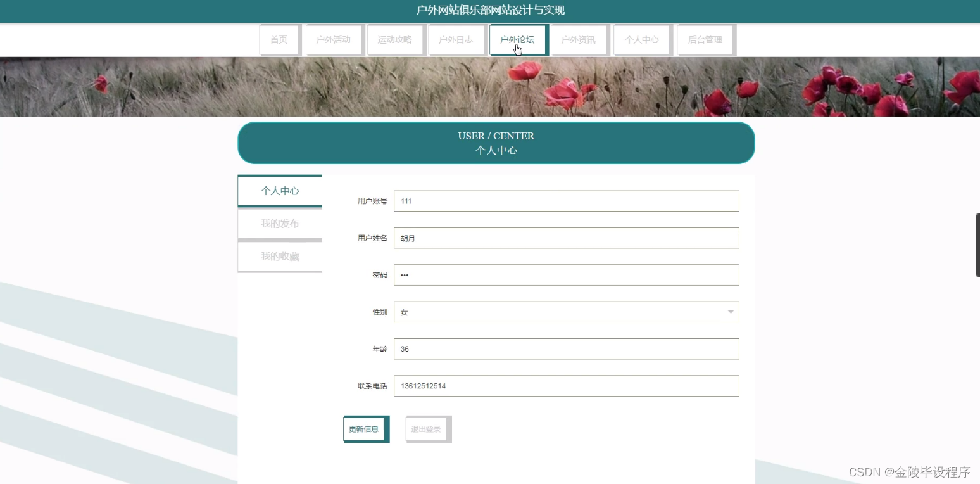Click the 更新信息 update button

(365, 429)
